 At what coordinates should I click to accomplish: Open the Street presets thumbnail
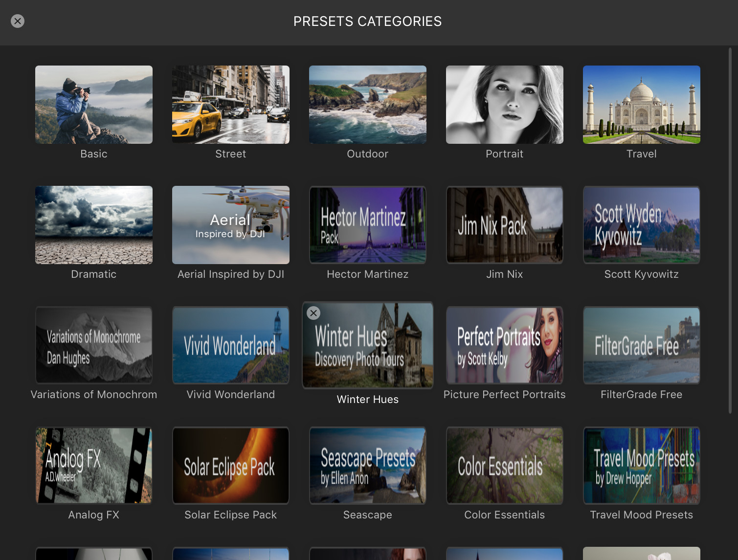(231, 105)
